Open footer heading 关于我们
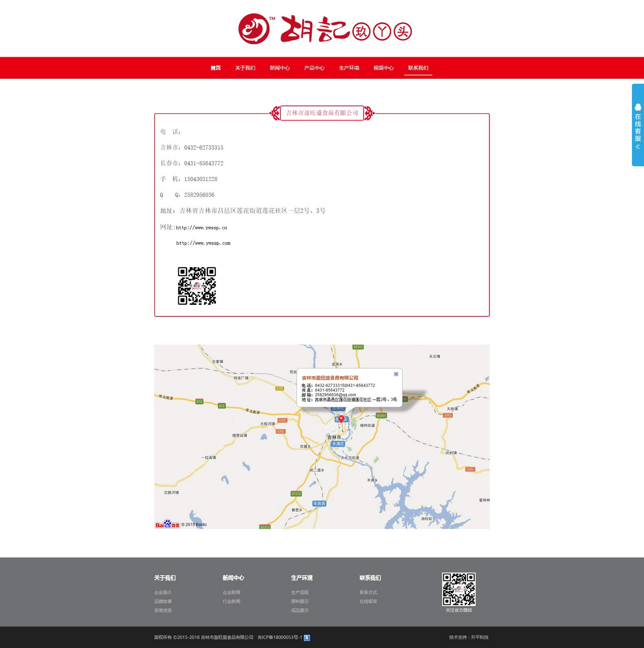The width and height of the screenshot is (644, 648). [165, 578]
